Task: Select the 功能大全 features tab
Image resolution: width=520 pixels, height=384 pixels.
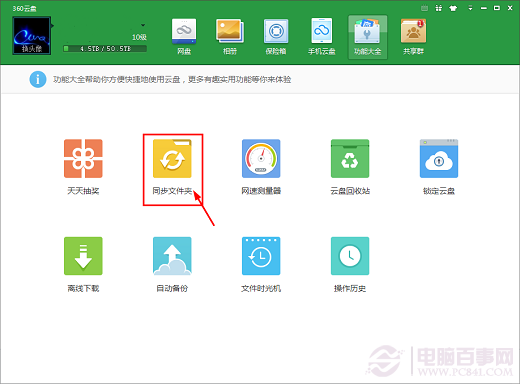Action: (x=368, y=37)
